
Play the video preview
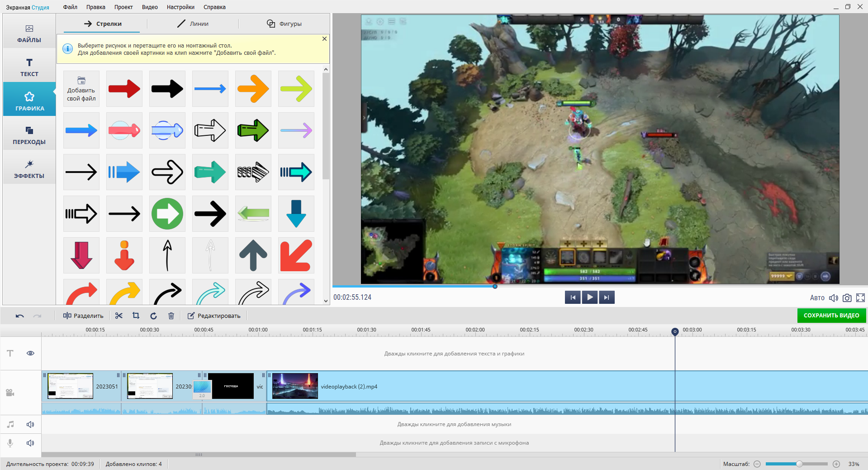[589, 297]
